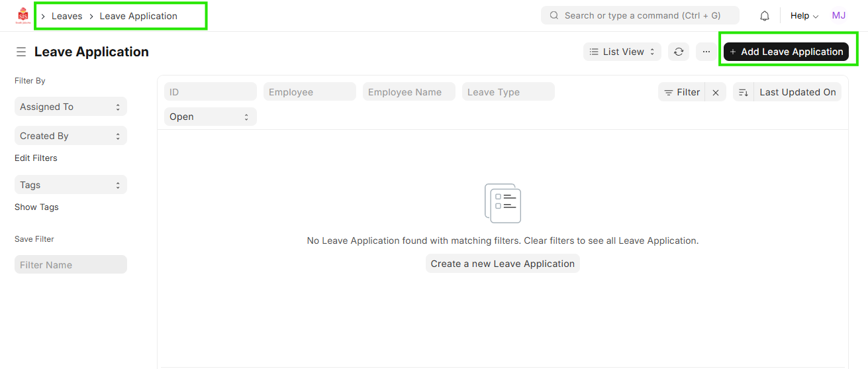Go to Leaves in the breadcrumb
This screenshot has width=868, height=369.
[67, 16]
